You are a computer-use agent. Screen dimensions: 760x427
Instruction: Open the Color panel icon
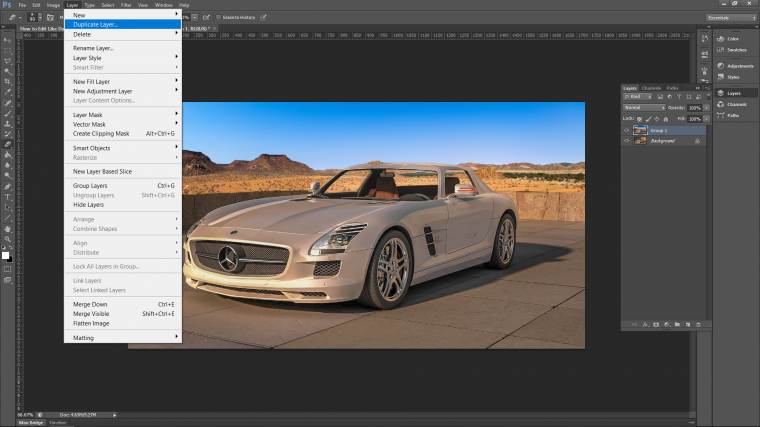coord(721,39)
